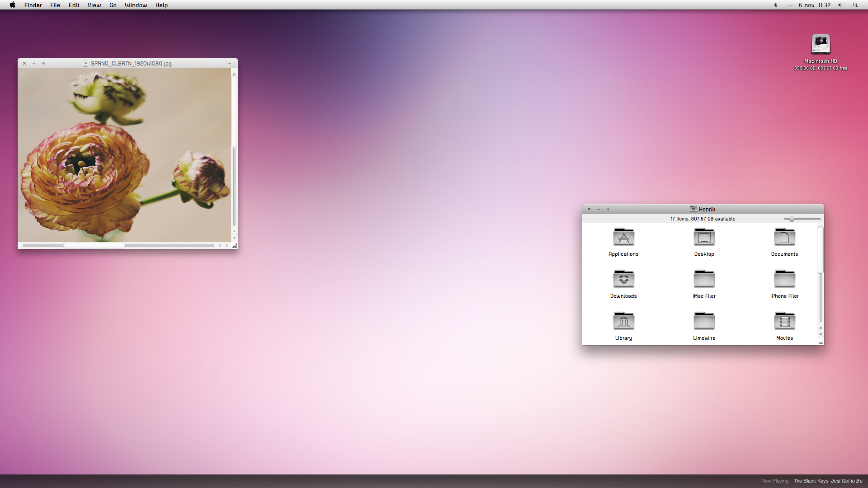Open the Go menu
This screenshot has height=488, width=868.
113,5
